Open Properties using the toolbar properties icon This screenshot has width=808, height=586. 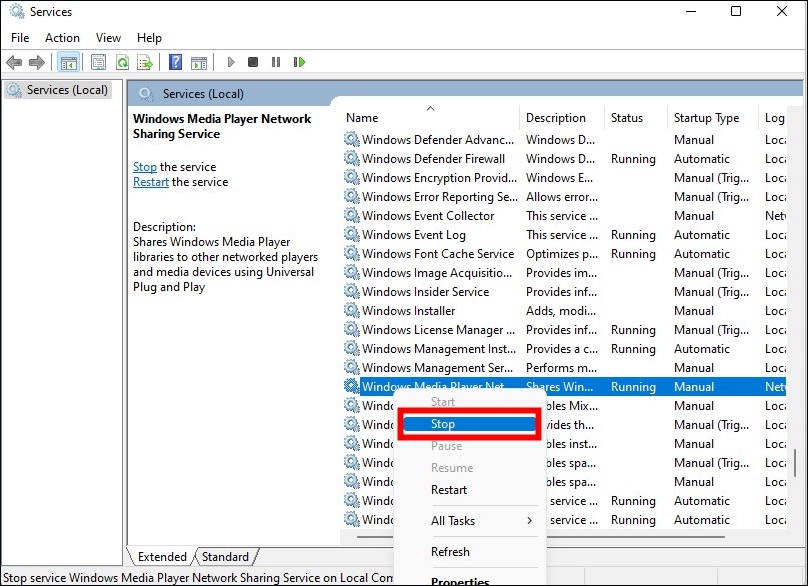coord(98,62)
